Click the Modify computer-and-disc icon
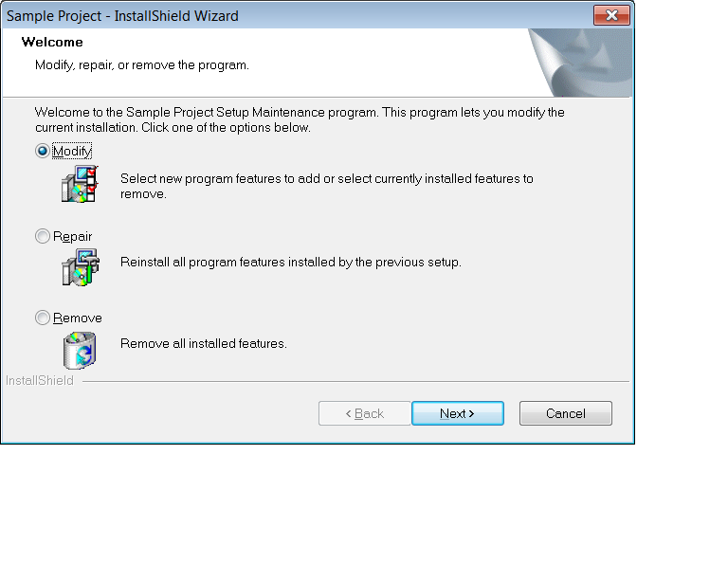The image size is (728, 582). (x=80, y=184)
